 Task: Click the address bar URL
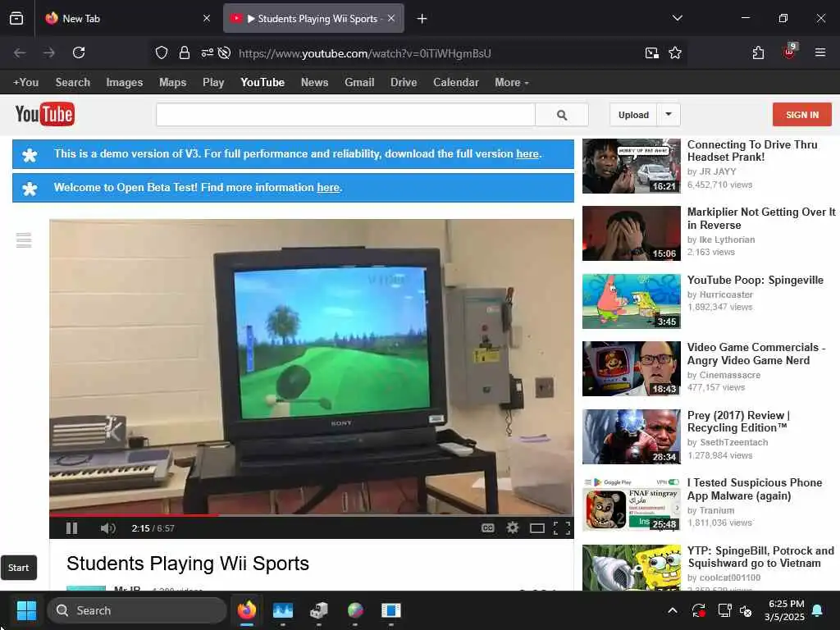(x=365, y=53)
